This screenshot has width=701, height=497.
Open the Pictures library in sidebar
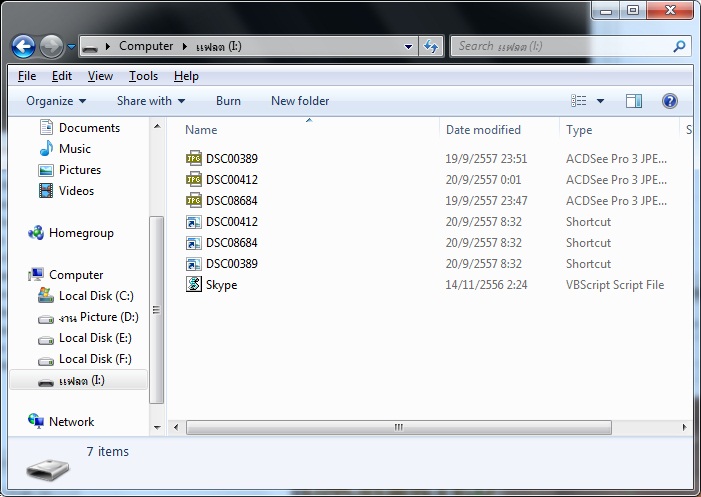pyautogui.click(x=70, y=170)
